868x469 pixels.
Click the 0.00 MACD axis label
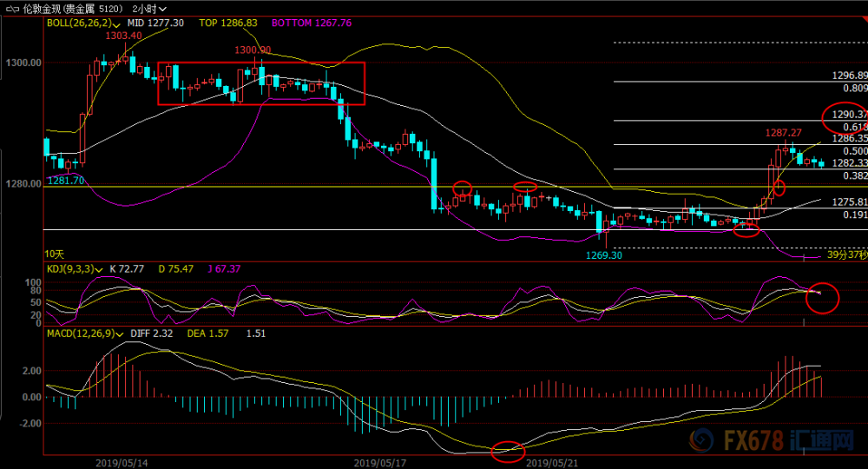pos(31,397)
